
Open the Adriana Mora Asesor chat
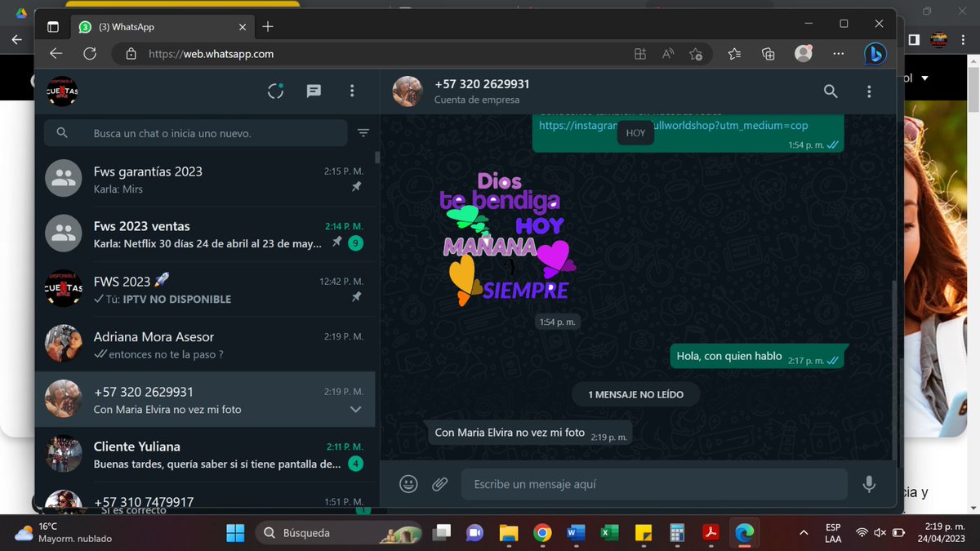tap(205, 344)
